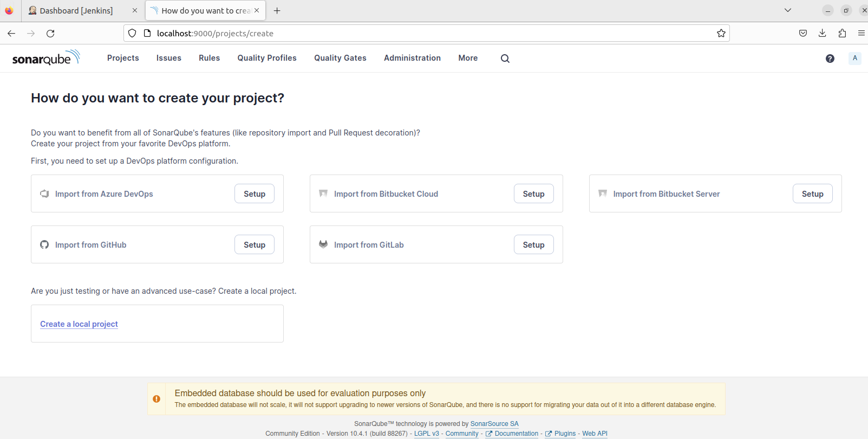This screenshot has width=868, height=439.
Task: Click Setup for Bitbucket Cloud
Action: 533,193
